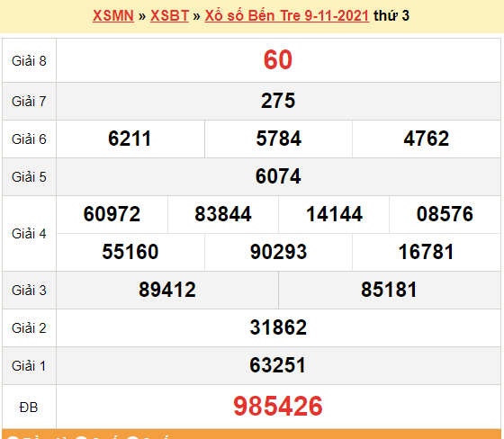Click the Giải 5 row label
The image size is (504, 439).
(29, 177)
